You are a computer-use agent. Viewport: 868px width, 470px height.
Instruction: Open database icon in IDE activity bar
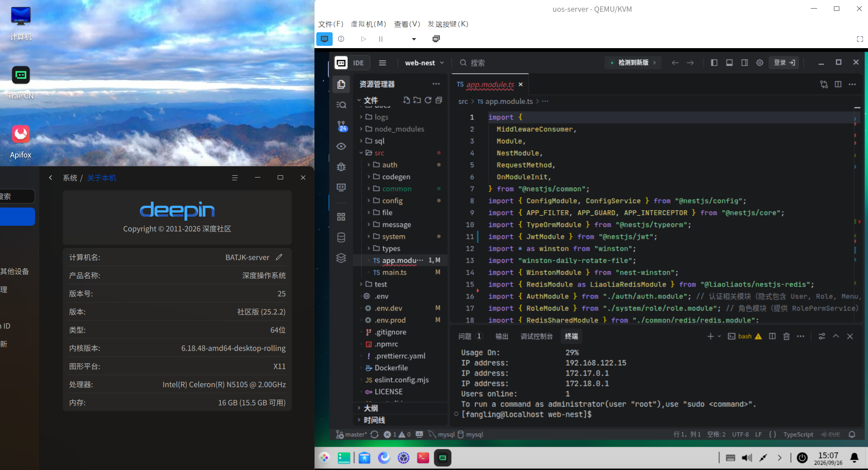click(341, 237)
